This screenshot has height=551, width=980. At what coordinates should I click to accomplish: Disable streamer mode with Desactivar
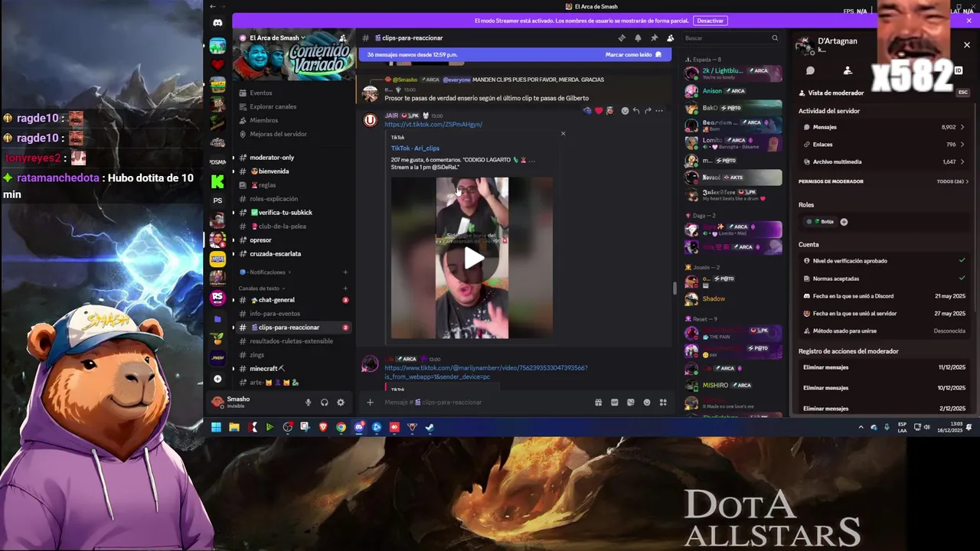(710, 21)
